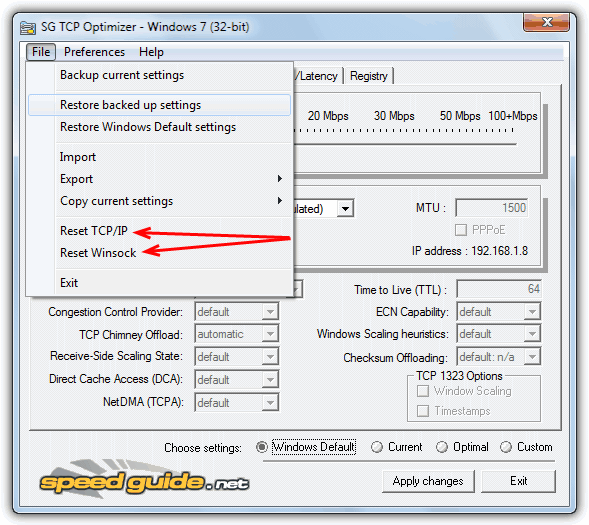Select the Current settings radio button
Screen dimensions: 589x525
pos(376,447)
